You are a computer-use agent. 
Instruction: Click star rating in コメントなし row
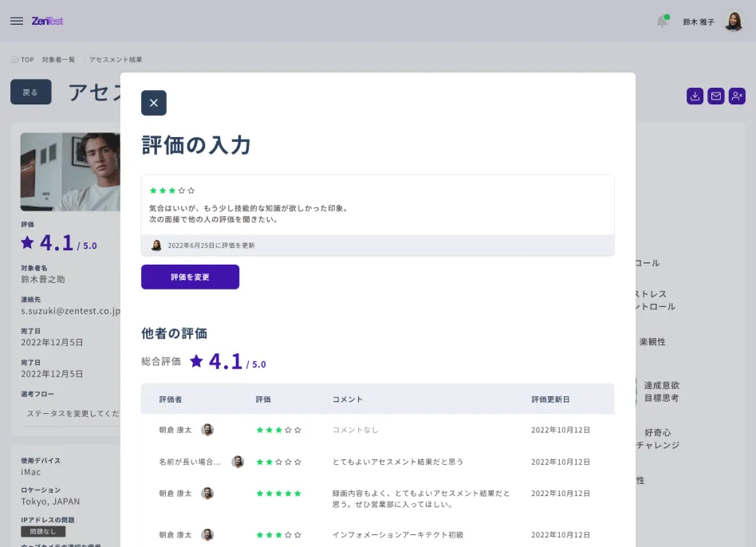(278, 430)
